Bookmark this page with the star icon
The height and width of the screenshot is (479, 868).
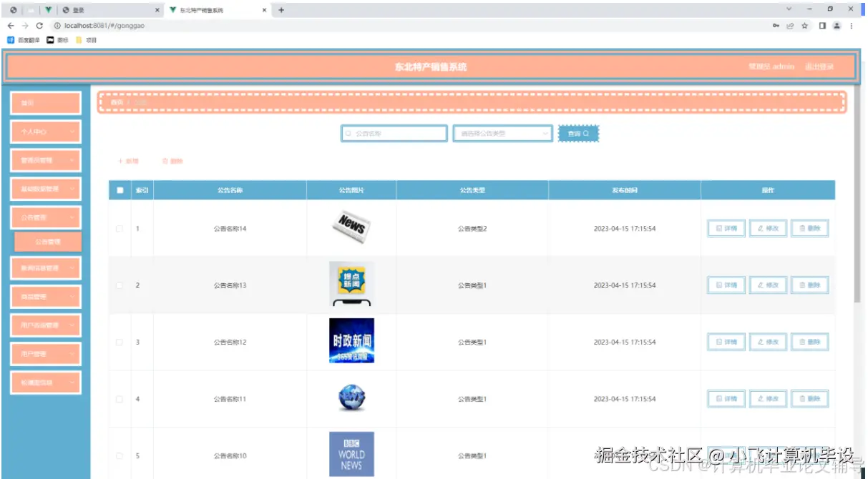[x=804, y=26]
